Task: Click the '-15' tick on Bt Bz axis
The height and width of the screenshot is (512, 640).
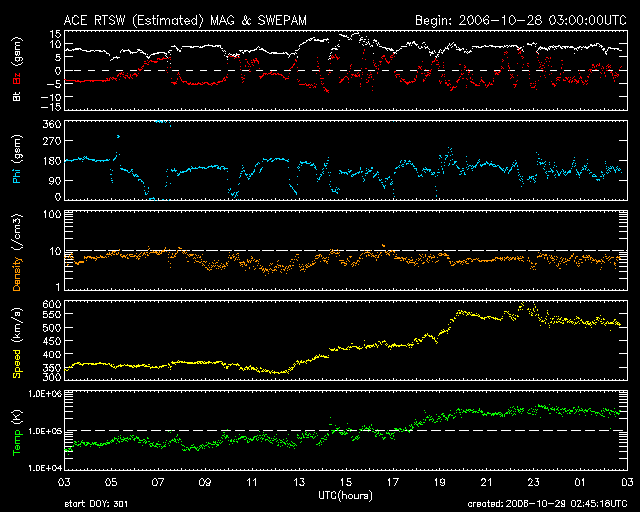Action: pyautogui.click(x=51, y=107)
